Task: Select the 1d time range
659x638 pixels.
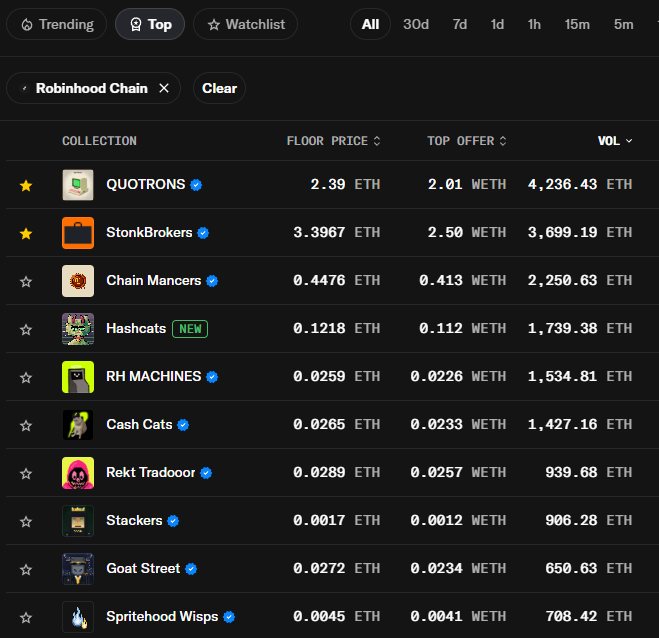Action: coord(497,24)
